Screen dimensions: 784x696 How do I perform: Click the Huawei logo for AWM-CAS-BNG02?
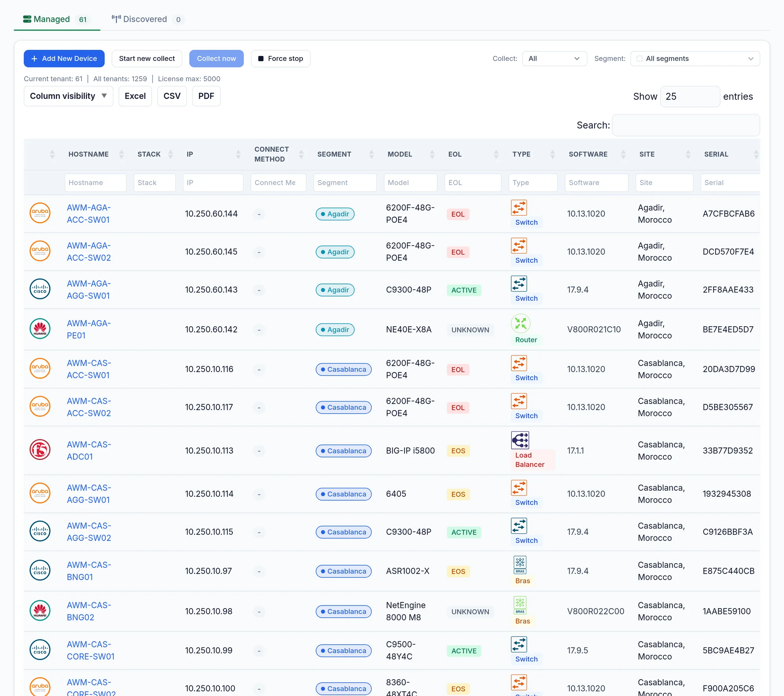coord(40,611)
